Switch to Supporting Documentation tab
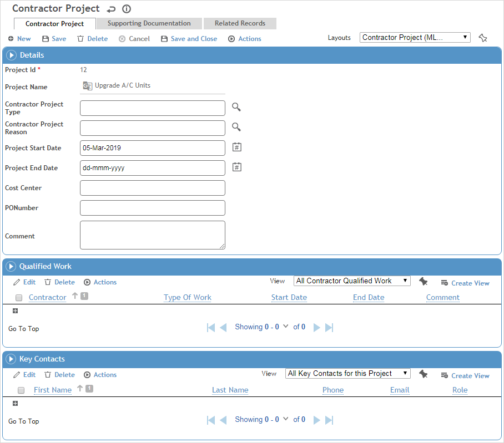The width and height of the screenshot is (504, 443). pos(149,23)
